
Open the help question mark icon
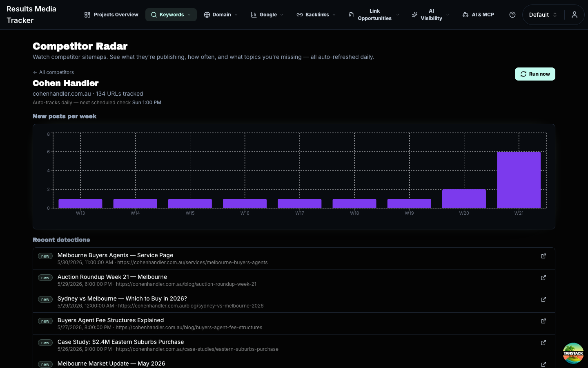pyautogui.click(x=512, y=15)
